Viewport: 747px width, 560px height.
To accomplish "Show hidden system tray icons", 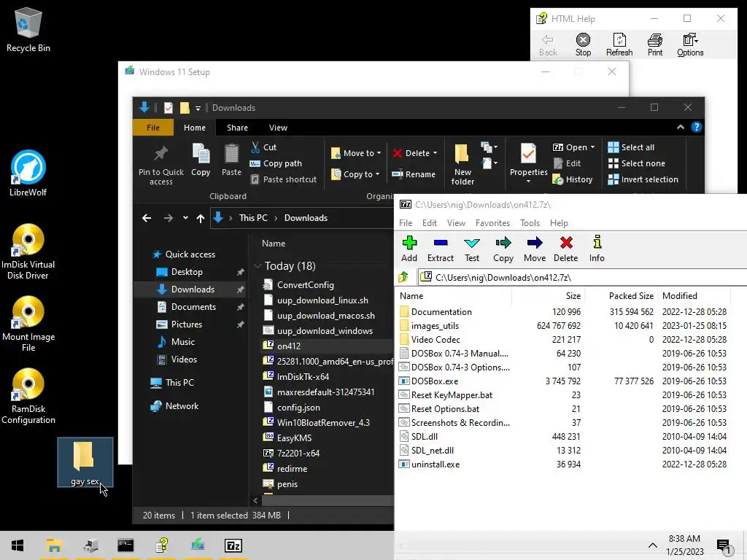I will point(653,545).
